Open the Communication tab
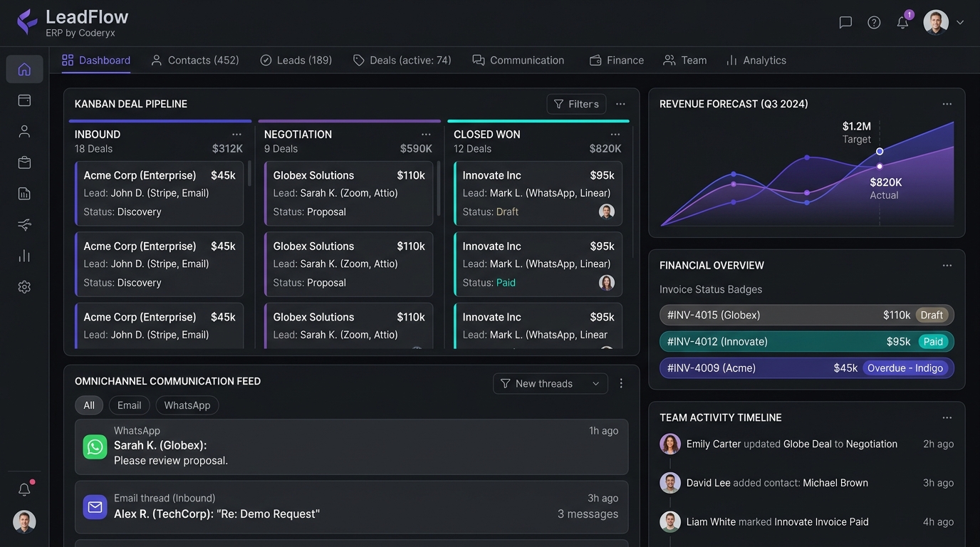980x547 pixels. tap(518, 61)
